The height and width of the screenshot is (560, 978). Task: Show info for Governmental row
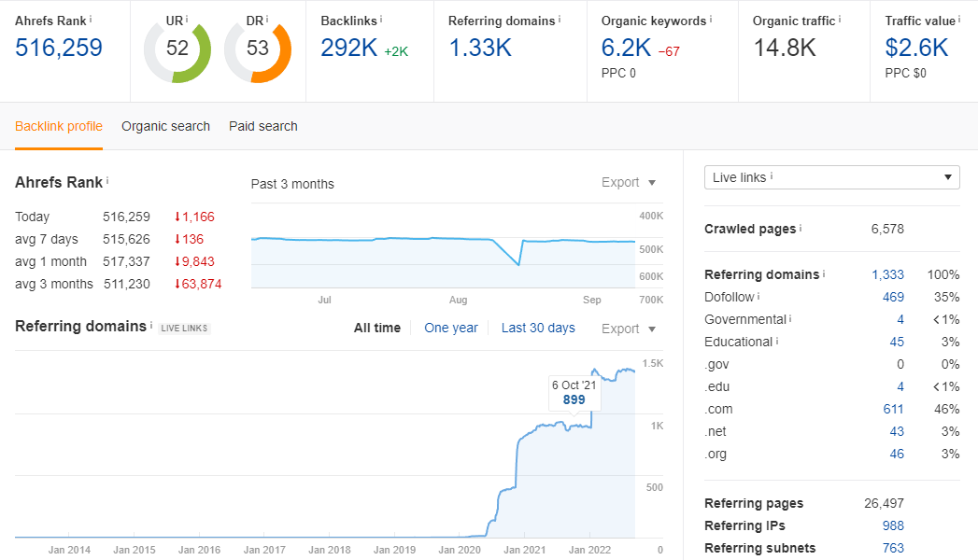(790, 318)
